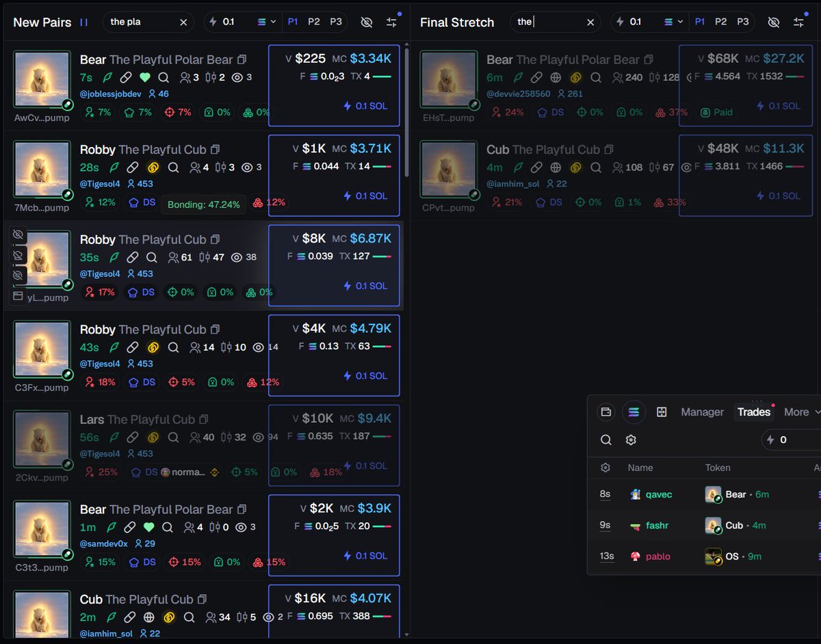
Task: Click the green heart icon in the 7s Bear row
Action: (x=146, y=77)
